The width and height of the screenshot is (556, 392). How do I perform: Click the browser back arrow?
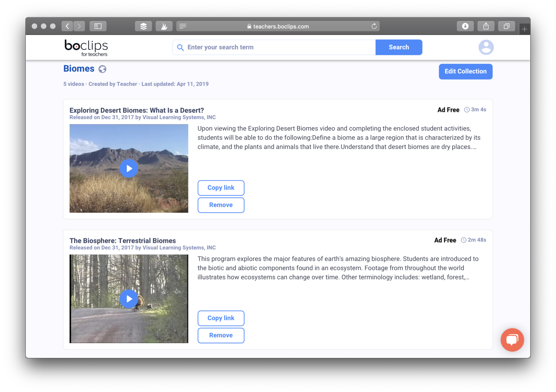click(x=67, y=26)
